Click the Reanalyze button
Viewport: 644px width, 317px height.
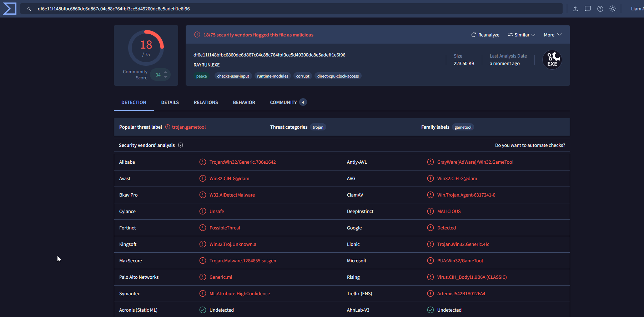click(485, 35)
